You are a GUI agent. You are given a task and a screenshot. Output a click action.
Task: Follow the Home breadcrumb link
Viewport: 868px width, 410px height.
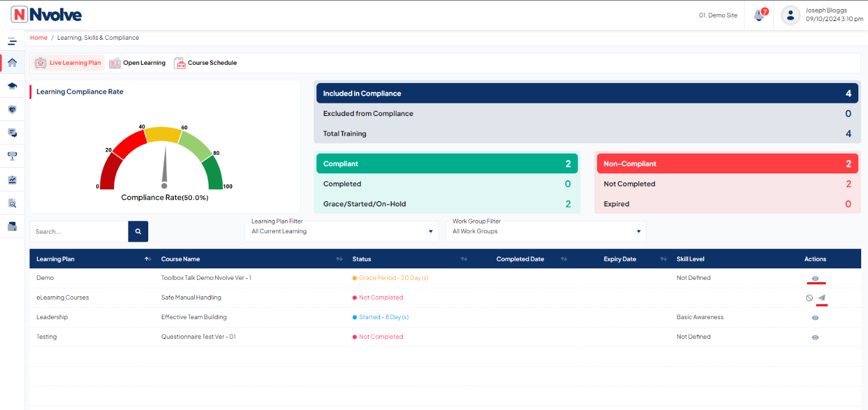(39, 38)
